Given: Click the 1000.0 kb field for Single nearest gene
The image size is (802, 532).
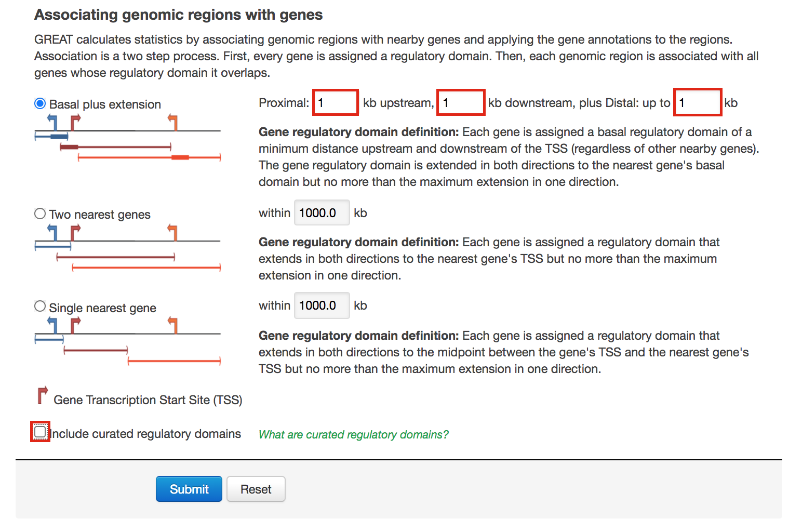Looking at the screenshot, I should 322,305.
